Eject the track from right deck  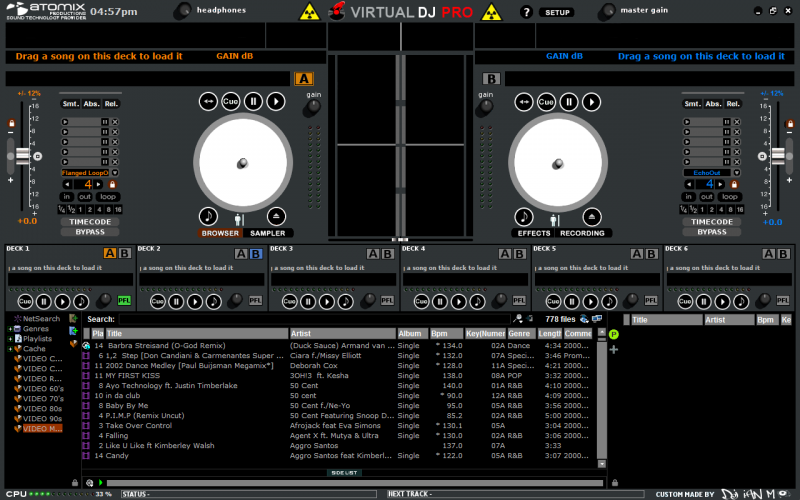pyautogui.click(x=591, y=217)
